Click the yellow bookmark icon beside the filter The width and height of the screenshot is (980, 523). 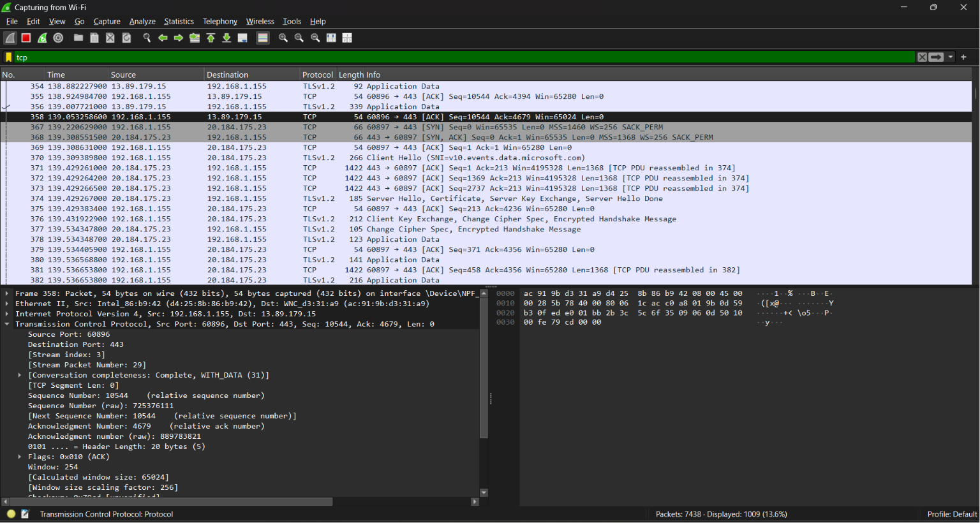click(8, 57)
